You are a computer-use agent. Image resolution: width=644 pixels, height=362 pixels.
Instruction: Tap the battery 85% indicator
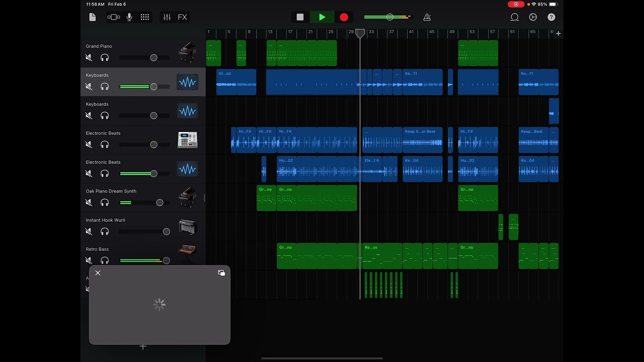[547, 4]
